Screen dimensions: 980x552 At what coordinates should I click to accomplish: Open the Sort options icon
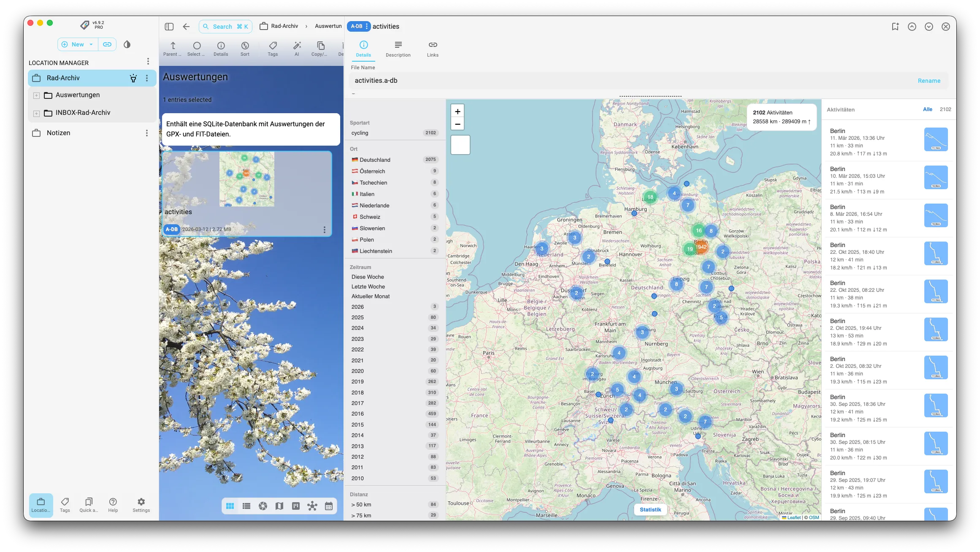(x=245, y=48)
